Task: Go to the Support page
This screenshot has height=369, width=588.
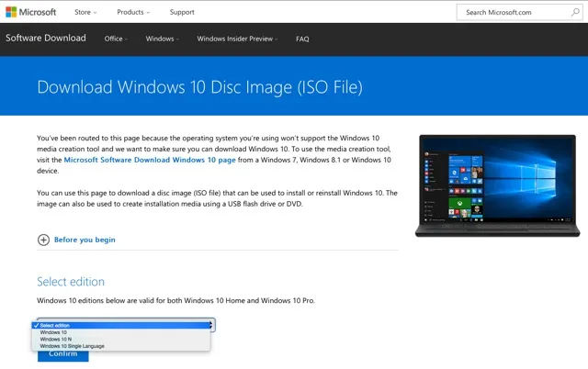Action: coord(182,12)
